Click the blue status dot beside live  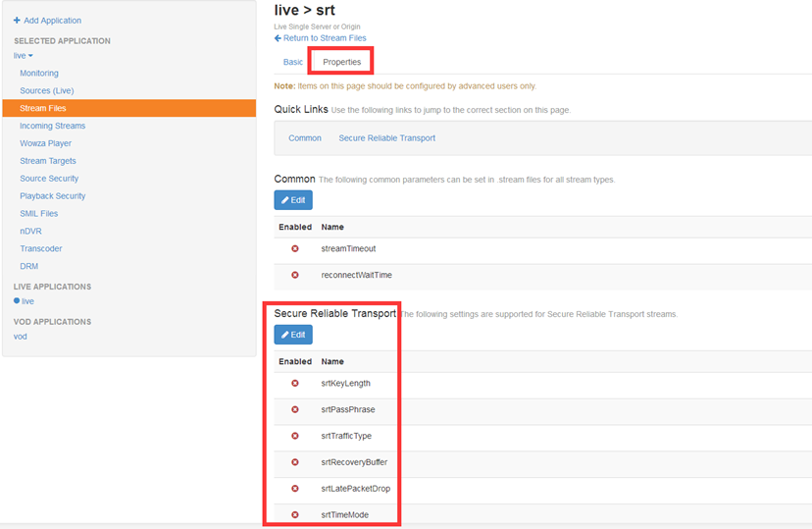(x=17, y=300)
